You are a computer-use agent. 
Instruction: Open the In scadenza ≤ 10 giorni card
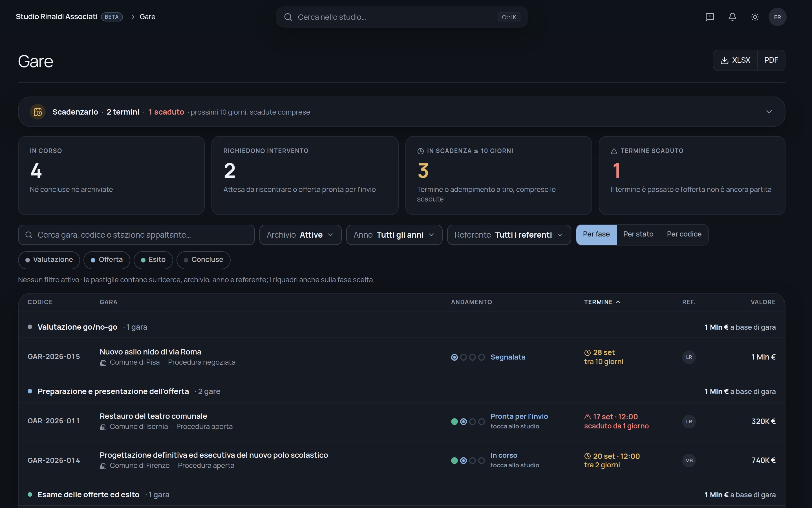pyautogui.click(x=498, y=175)
